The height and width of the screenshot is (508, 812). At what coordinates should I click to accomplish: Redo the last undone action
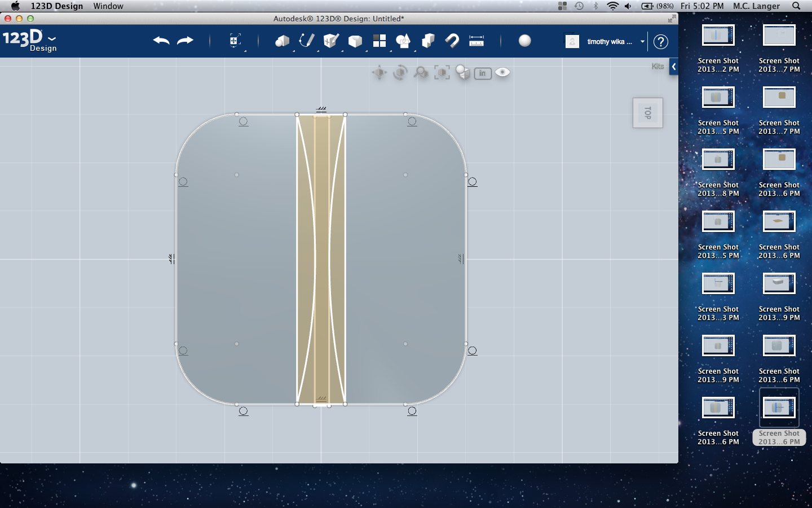pyautogui.click(x=185, y=41)
